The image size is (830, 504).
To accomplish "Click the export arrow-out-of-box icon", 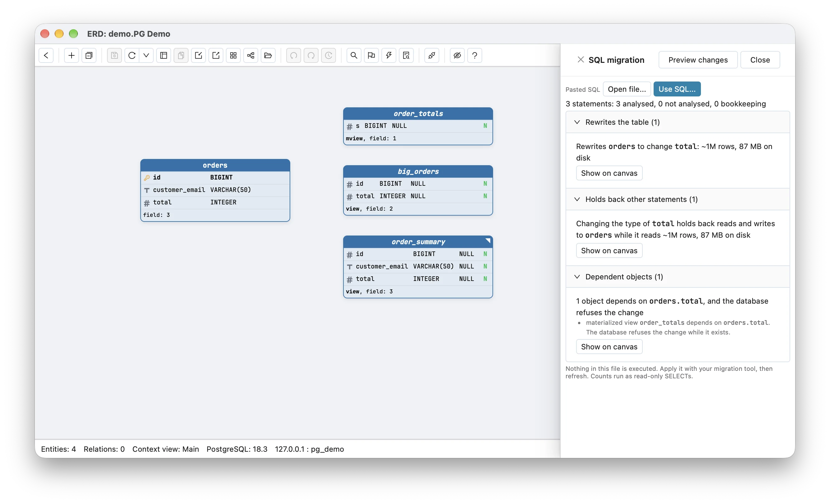I will click(x=216, y=55).
